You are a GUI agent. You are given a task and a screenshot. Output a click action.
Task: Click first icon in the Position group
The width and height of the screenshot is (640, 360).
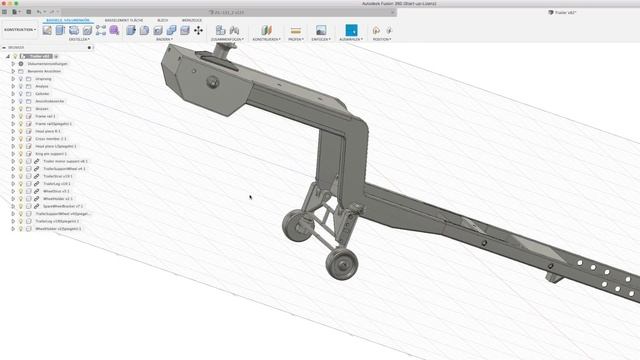tap(376, 30)
